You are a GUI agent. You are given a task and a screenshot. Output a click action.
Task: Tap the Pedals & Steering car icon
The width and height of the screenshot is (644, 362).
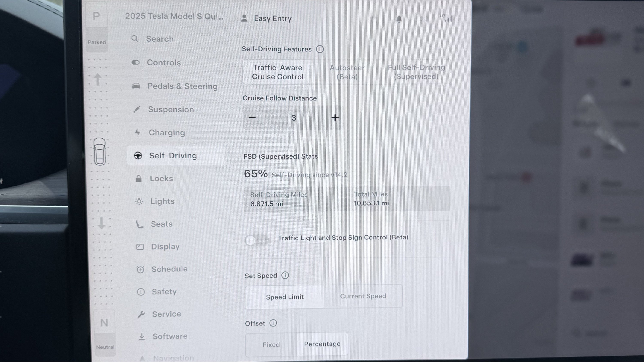pos(136,86)
